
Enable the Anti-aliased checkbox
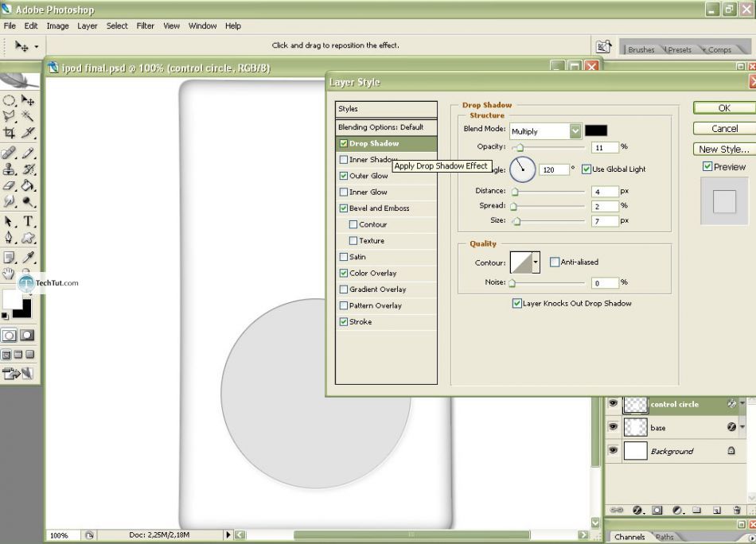point(555,262)
